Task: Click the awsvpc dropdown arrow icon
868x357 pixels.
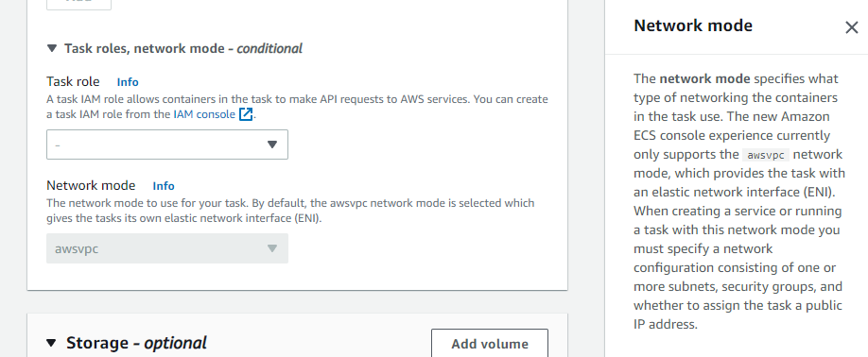Action: coord(271,248)
